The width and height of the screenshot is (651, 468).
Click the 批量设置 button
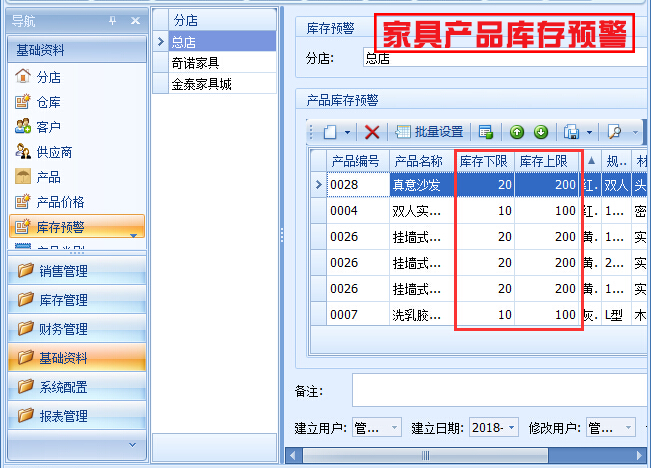[x=429, y=132]
